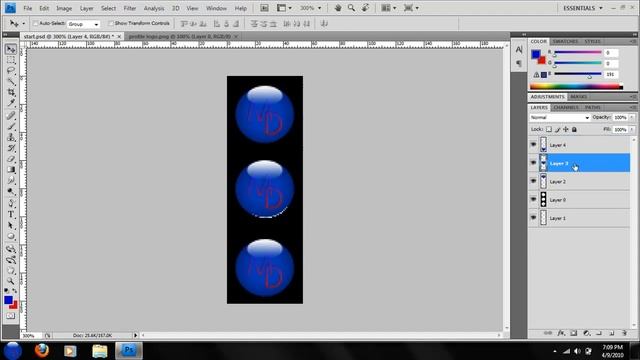Switch to the Masks tab

tap(578, 97)
